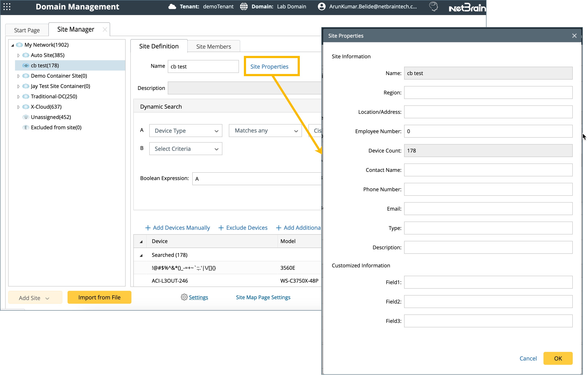This screenshot has height=382, width=588.
Task: Click the gear icon next to Settings
Action: tap(184, 297)
